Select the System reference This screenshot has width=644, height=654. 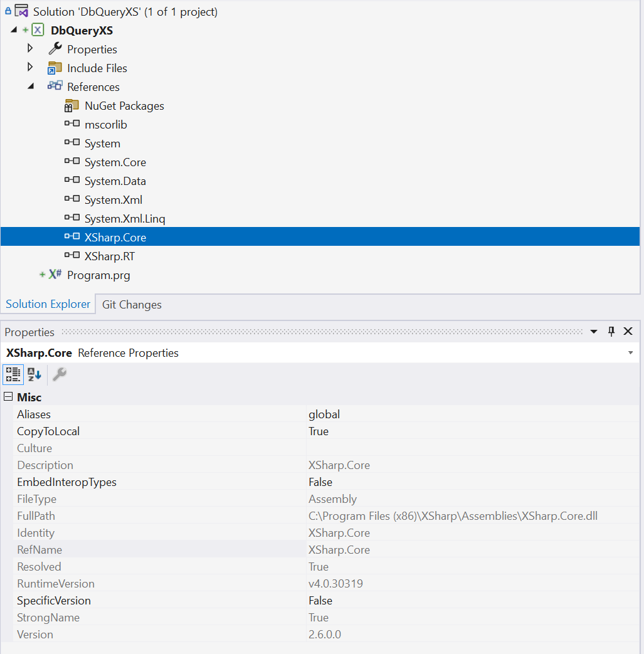click(102, 144)
